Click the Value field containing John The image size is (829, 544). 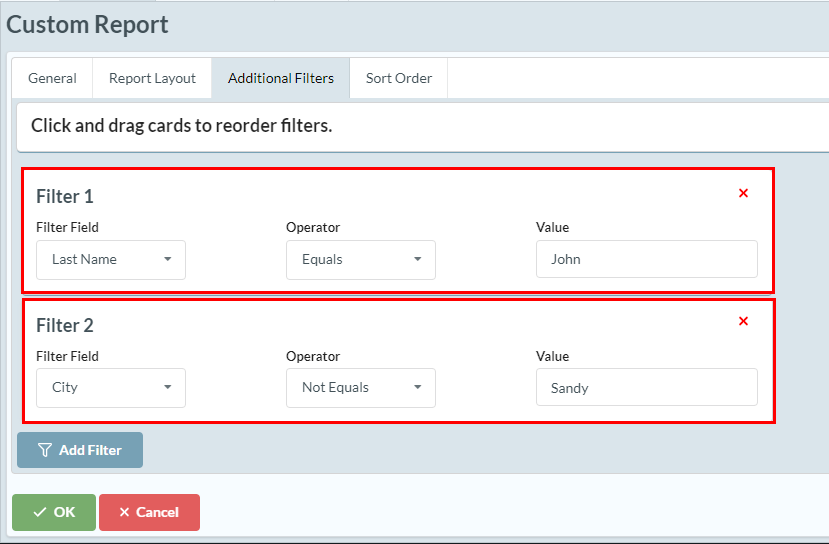click(x=647, y=260)
